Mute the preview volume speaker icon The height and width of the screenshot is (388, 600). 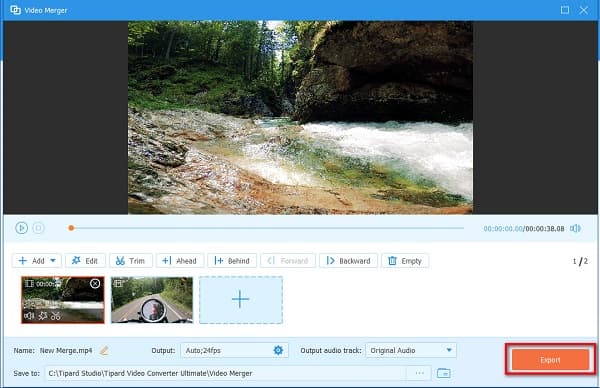[x=575, y=228]
